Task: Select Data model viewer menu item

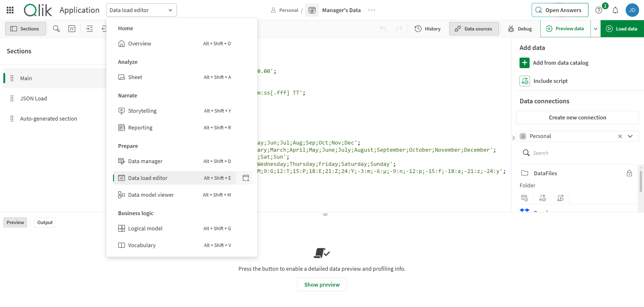Action: [151, 195]
